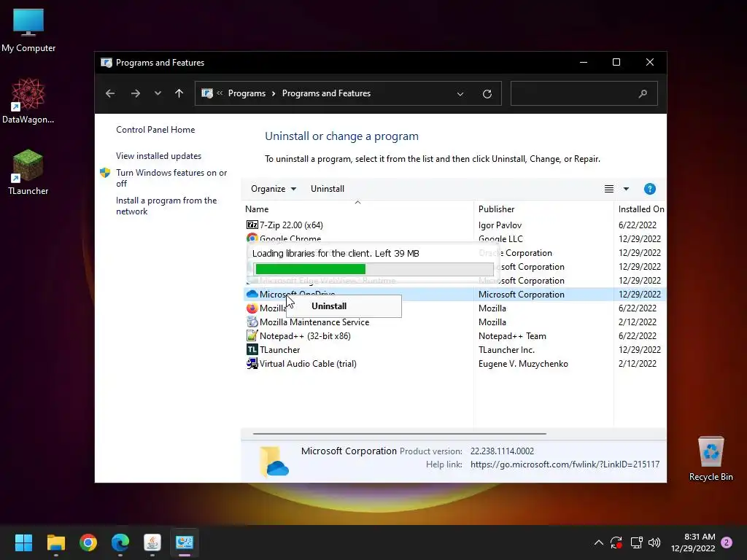747x560 pixels.
Task: Select Mozilla Maintenance Service entry
Action: 314,322
